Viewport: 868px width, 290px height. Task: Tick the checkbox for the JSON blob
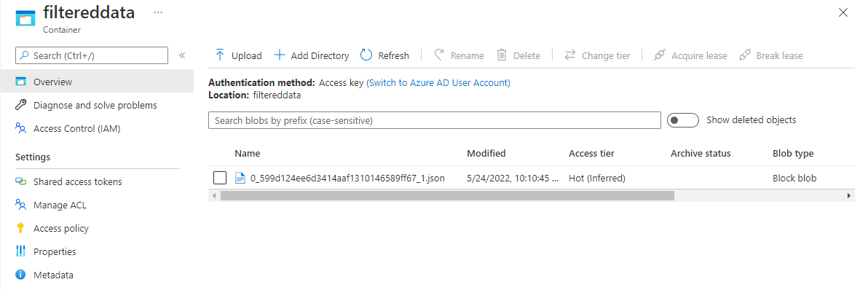(x=220, y=178)
